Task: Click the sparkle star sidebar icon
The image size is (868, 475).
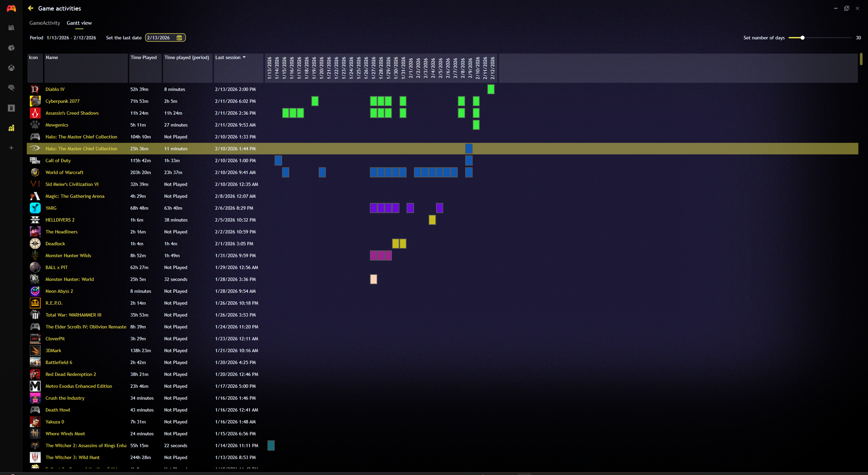Action: coord(11,148)
